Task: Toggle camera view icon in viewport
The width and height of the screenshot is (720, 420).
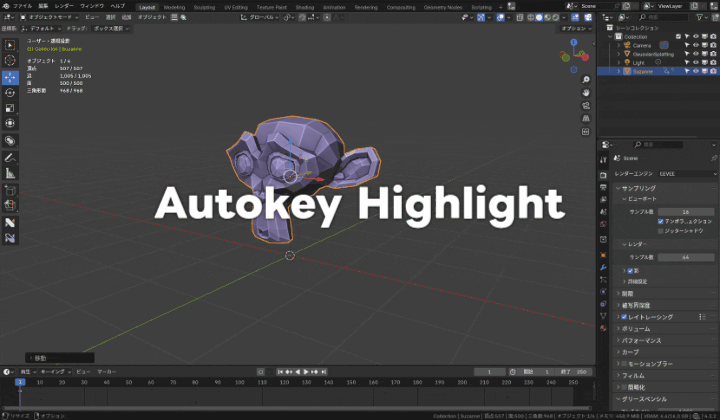Action: coord(586,106)
